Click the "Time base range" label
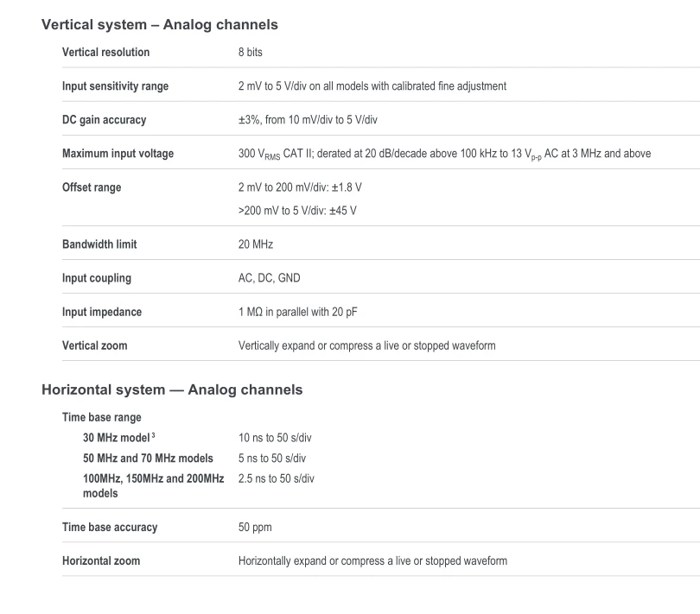 tap(102, 417)
